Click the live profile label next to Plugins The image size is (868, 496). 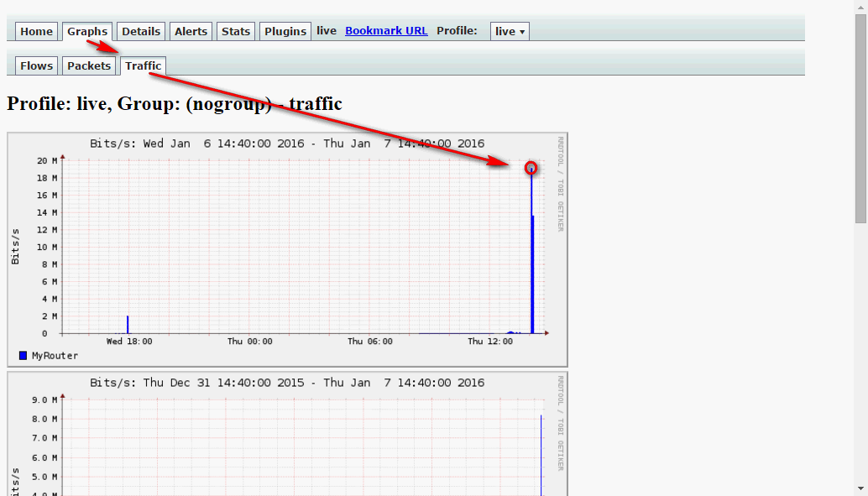coord(327,31)
